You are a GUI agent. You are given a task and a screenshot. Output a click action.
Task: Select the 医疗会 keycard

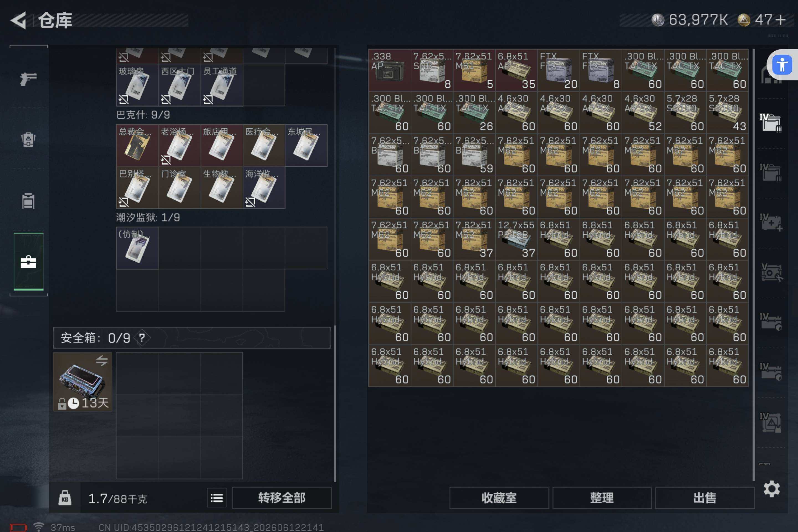[x=264, y=145]
